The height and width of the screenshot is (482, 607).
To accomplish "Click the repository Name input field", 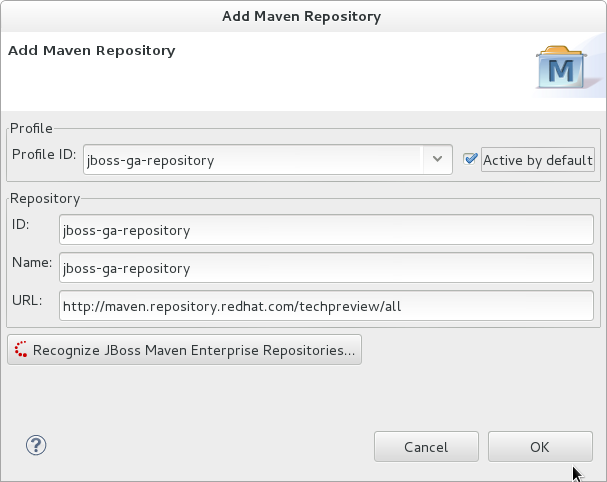I will coord(326,268).
